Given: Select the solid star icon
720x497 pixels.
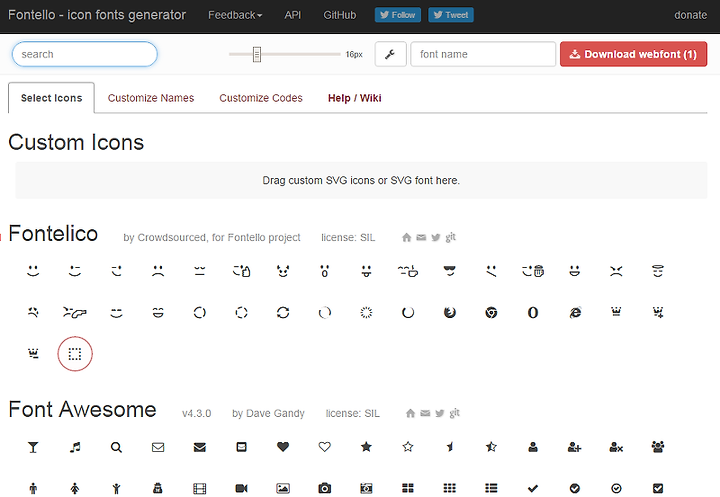Looking at the screenshot, I should [x=366, y=446].
